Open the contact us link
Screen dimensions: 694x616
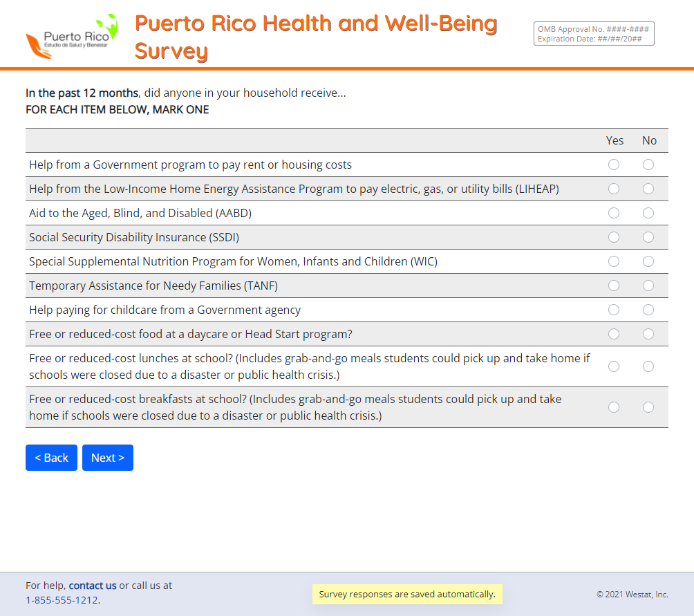click(x=93, y=586)
